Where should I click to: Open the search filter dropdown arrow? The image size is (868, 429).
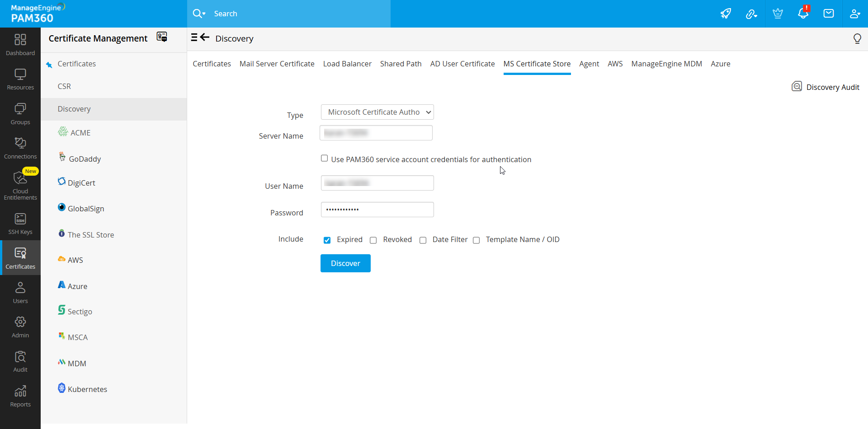pos(204,14)
